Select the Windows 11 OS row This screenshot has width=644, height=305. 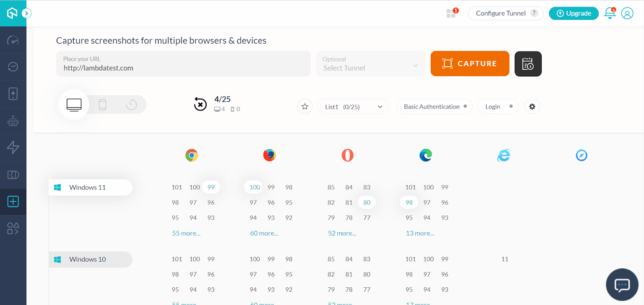(x=91, y=187)
